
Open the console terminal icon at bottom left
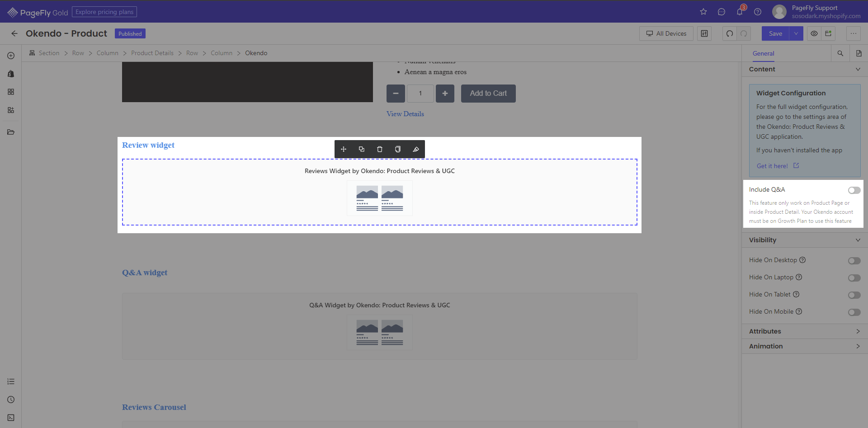[11, 418]
